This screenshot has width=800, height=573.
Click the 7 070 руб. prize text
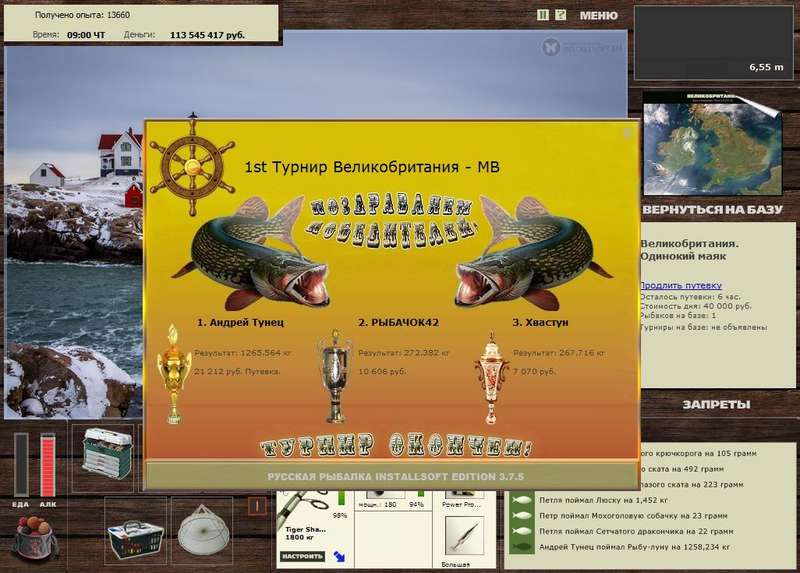[534, 371]
